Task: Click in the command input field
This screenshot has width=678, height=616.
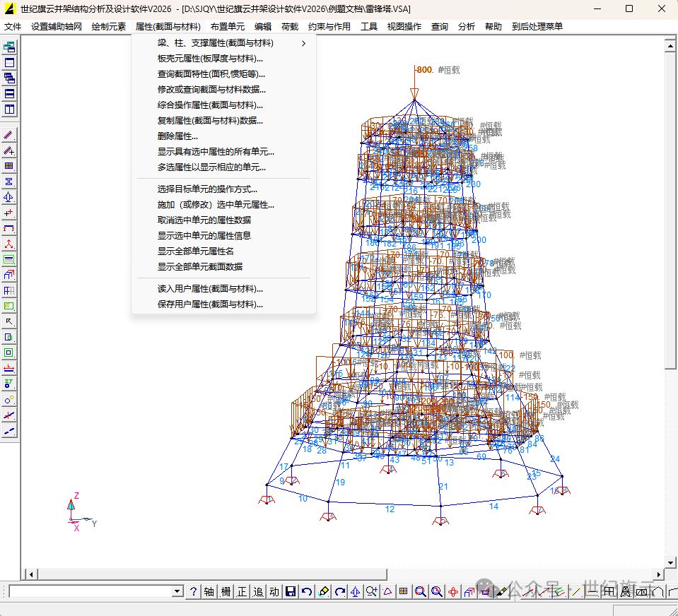Action: (90, 591)
